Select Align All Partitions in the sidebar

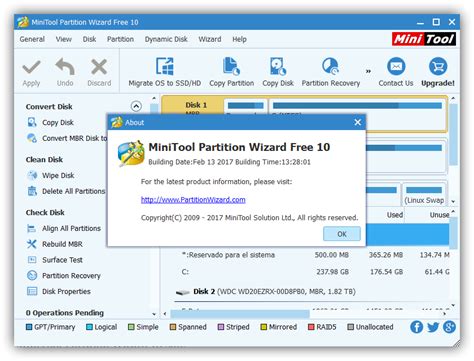point(64,228)
